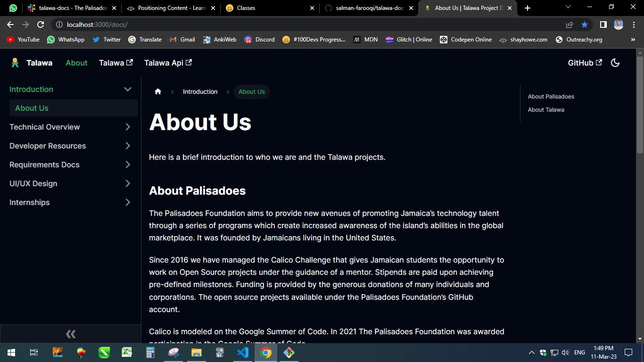Select About in the top navigation

coord(76,62)
